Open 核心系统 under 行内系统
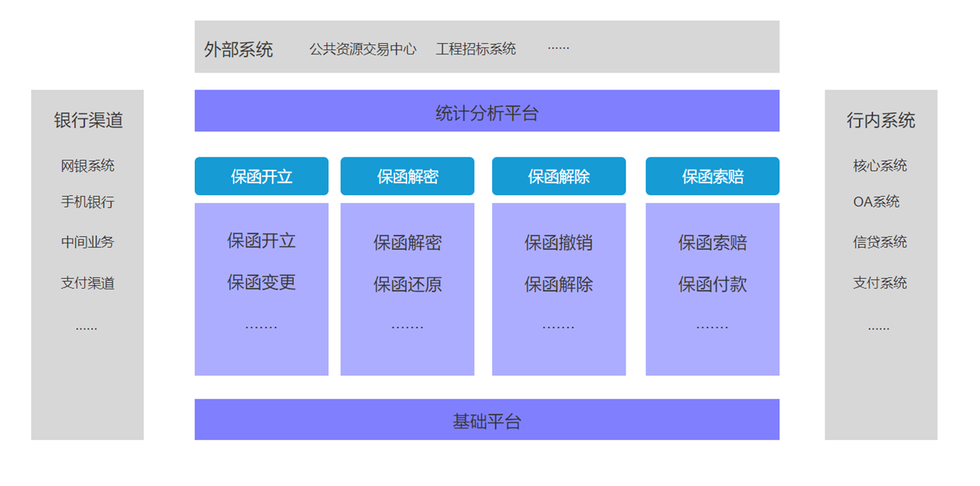Viewport: 980px width, 486px height. [880, 166]
